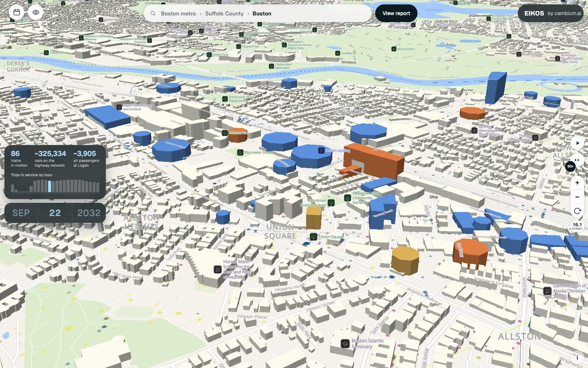
Task: Click the ~325,334 cars on highway stat
Action: click(50, 158)
